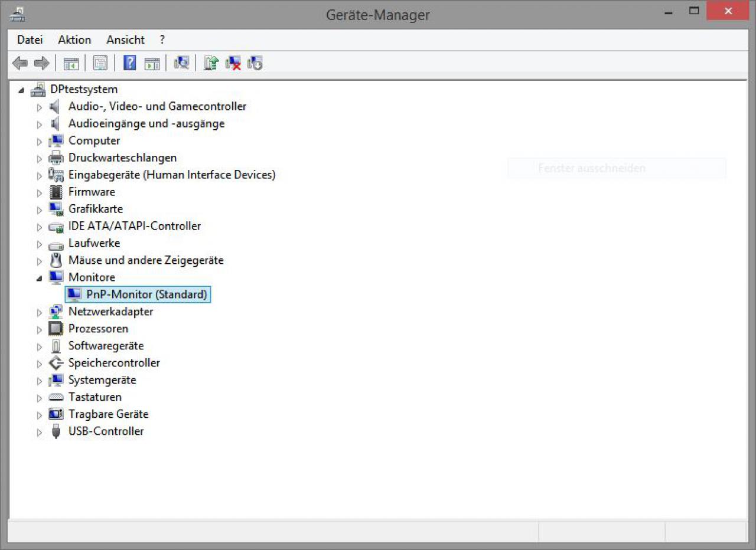Expand Audio-, Video- und Gamecontroller arrow
The image size is (756, 550).
coord(40,107)
